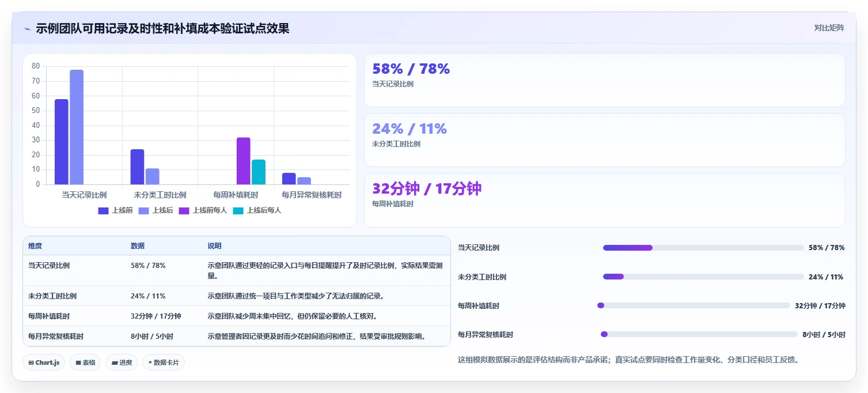This screenshot has width=868, height=393.
Task: Click the 进度 tag pill
Action: [122, 362]
